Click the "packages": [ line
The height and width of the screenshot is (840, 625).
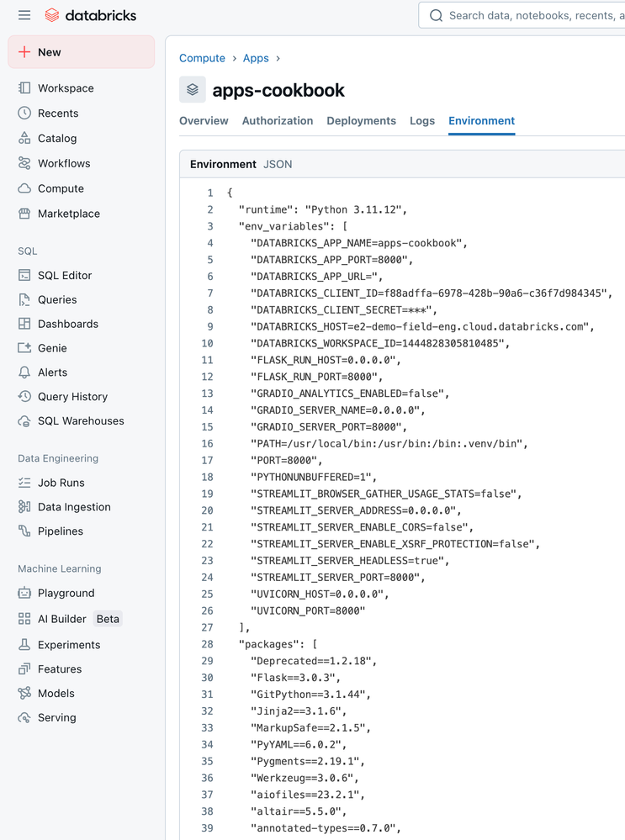pos(278,644)
